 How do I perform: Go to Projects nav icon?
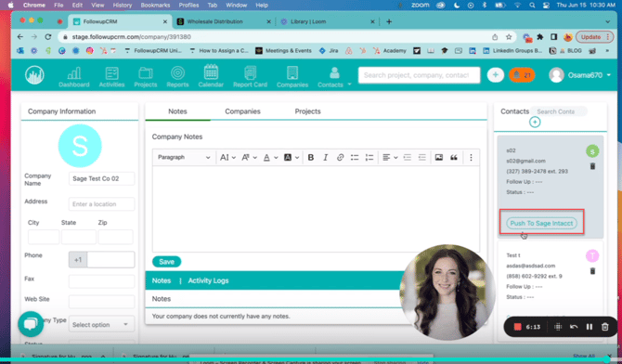pyautogui.click(x=145, y=77)
